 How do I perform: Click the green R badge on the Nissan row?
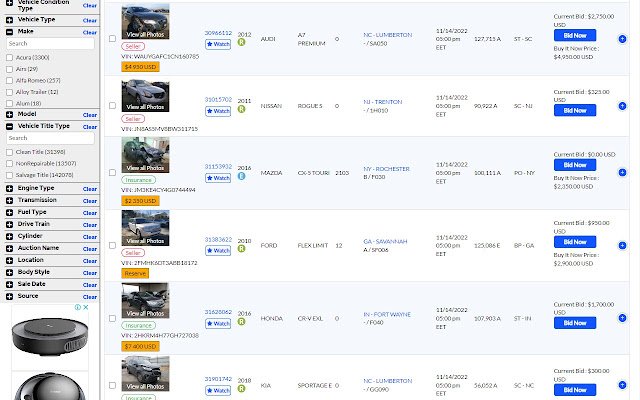(242, 109)
